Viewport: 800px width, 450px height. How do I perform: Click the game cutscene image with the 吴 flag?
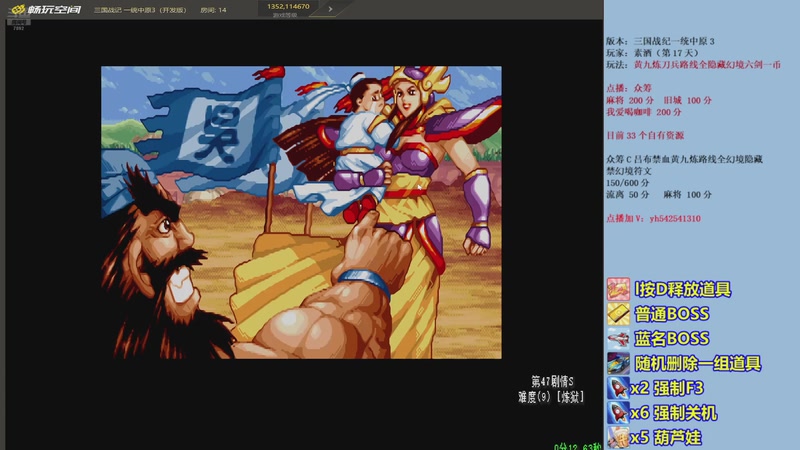pos(301,212)
